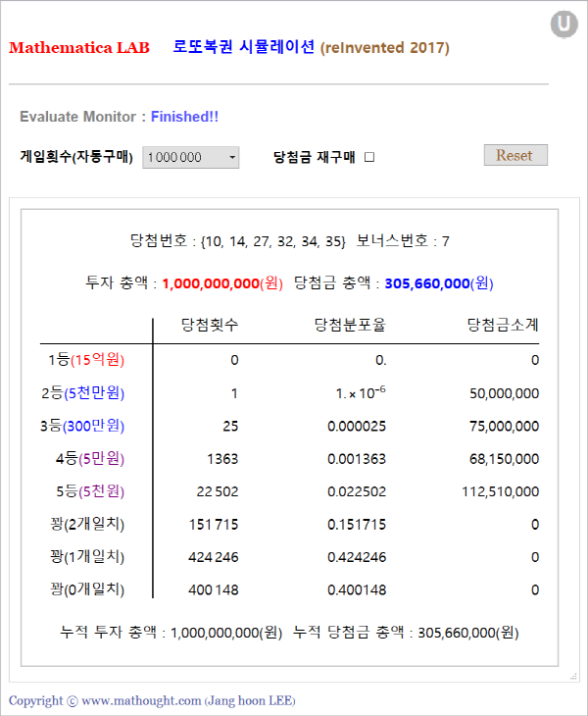The image size is (588, 716).
Task: Toggle the 당첨금 재구매 checkbox
Action: click(x=369, y=156)
